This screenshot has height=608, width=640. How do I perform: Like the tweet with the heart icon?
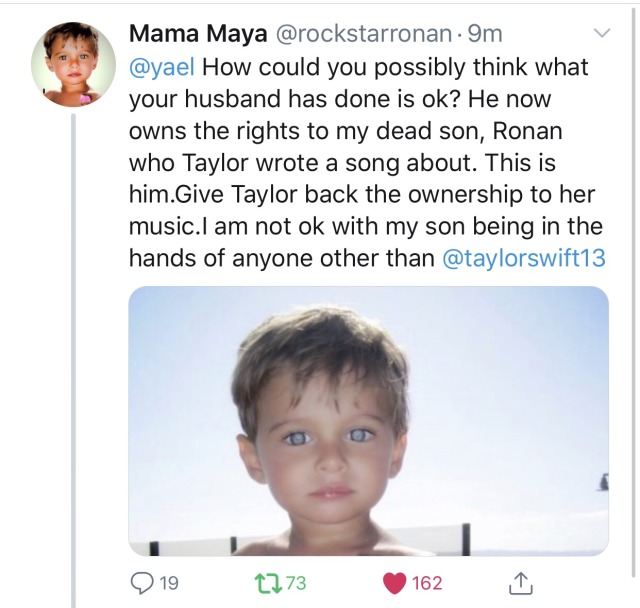tap(394, 581)
